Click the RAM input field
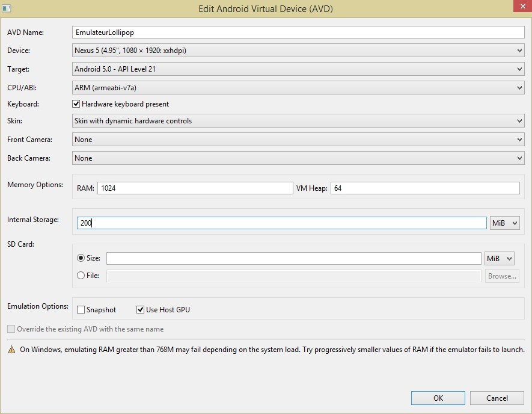This screenshot has height=414, width=532. point(195,188)
